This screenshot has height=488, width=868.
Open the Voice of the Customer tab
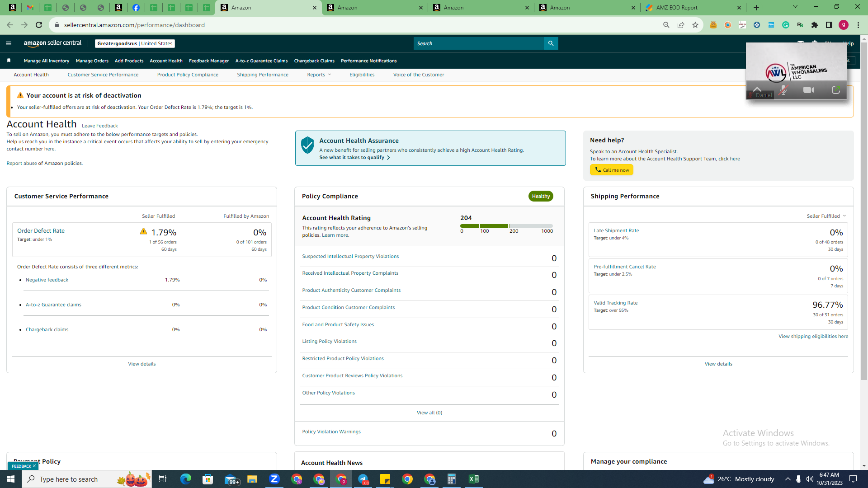click(x=419, y=75)
